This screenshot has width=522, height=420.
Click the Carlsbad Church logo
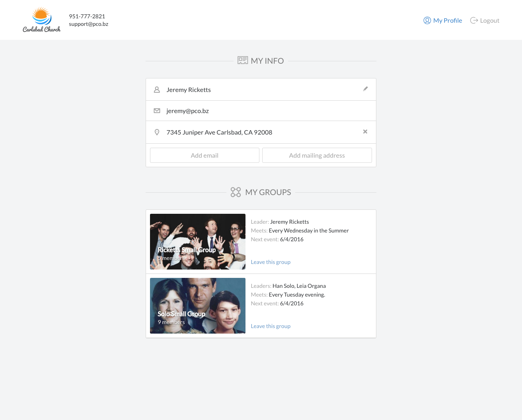pos(41,19)
